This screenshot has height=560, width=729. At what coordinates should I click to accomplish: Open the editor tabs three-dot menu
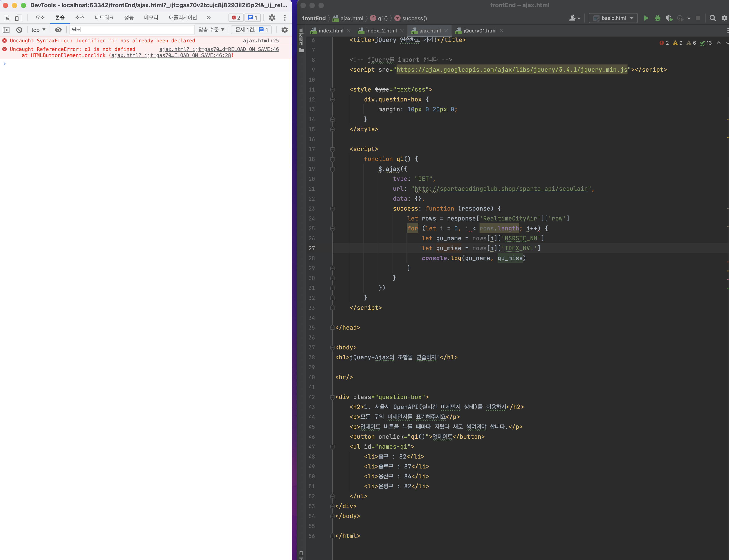tap(727, 31)
